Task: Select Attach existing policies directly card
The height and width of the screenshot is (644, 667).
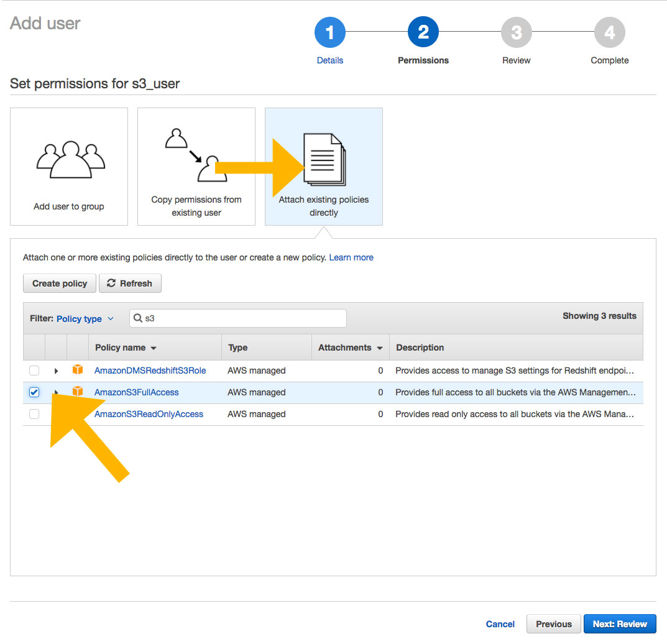Action: coord(324,167)
